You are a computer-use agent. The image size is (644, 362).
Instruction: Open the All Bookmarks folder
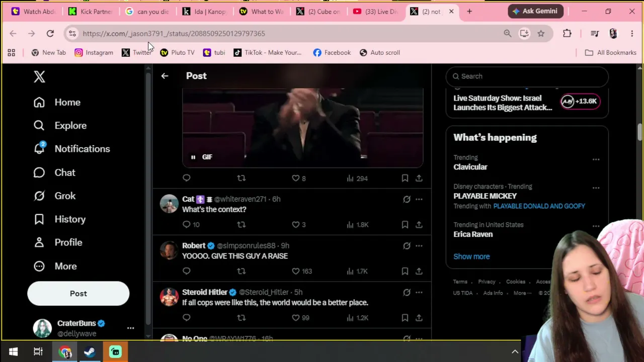[610, 53]
